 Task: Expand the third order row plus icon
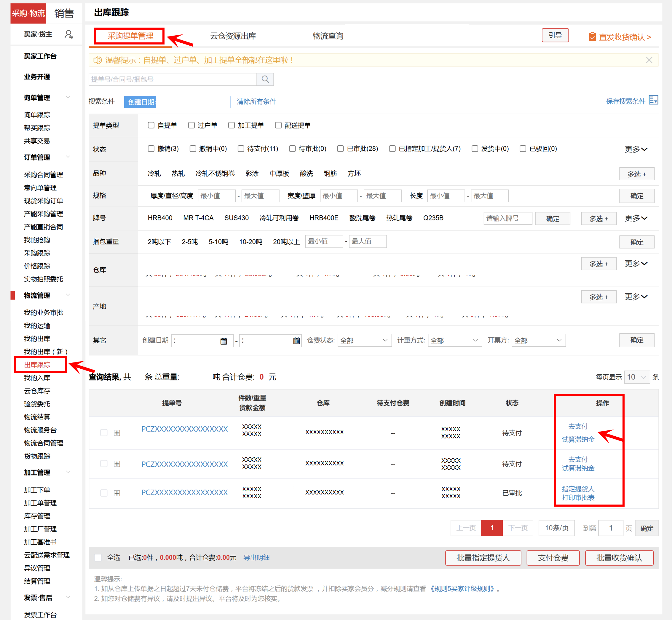pos(117,494)
